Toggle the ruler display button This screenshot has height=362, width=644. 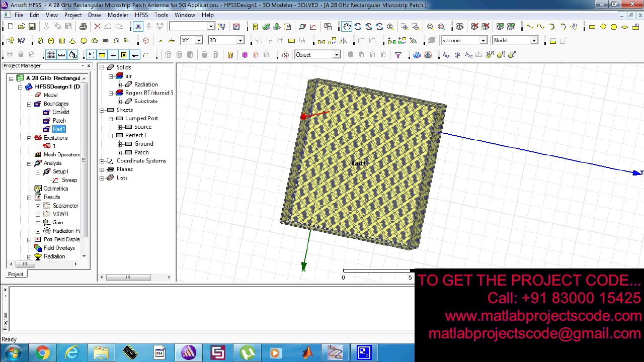tap(61, 55)
